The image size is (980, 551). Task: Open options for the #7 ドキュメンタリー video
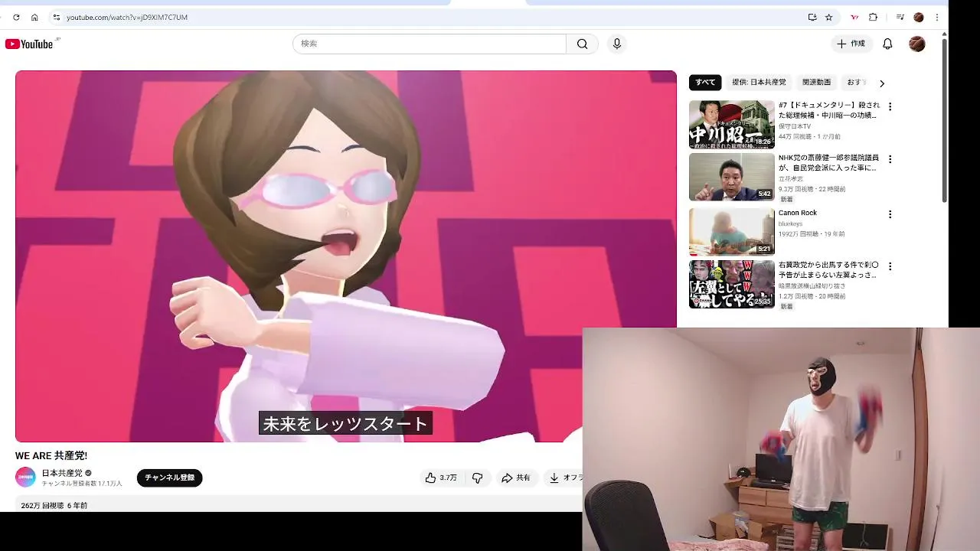click(890, 106)
